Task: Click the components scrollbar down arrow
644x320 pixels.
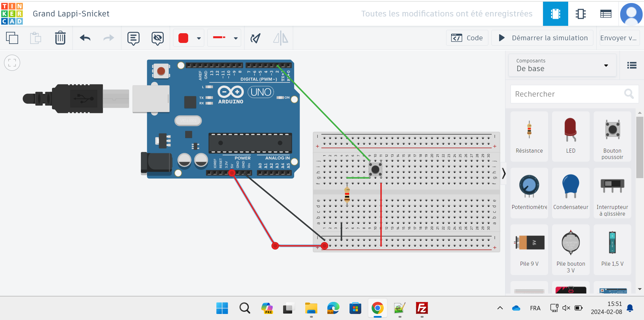Action: [640, 289]
